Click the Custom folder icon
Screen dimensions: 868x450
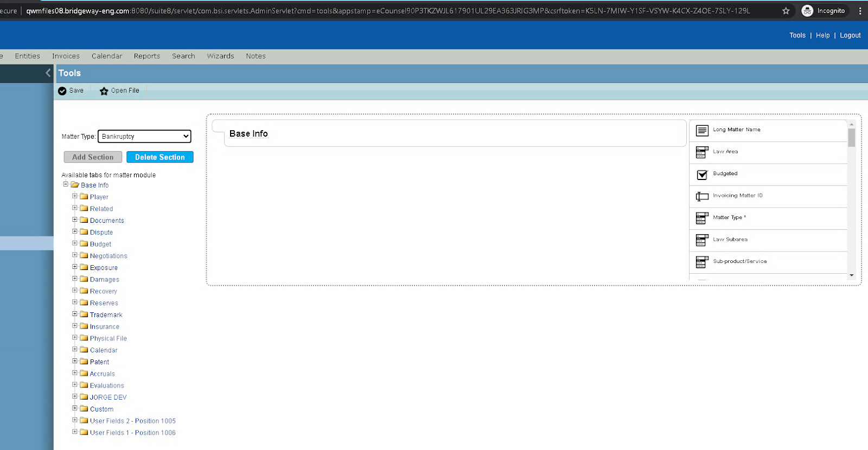point(84,409)
